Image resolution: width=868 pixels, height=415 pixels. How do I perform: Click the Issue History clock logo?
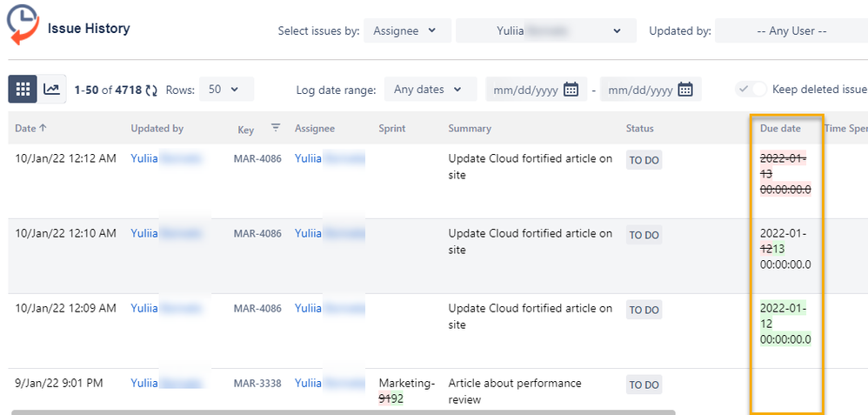coord(23,25)
